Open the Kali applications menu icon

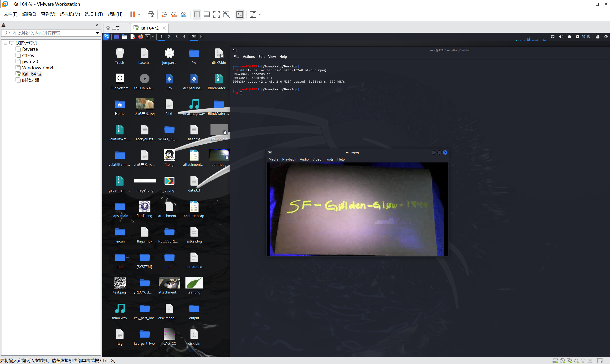106,37
